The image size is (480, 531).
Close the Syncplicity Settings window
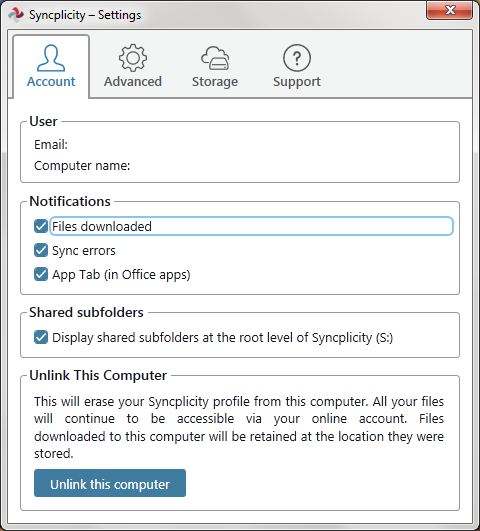click(x=450, y=10)
